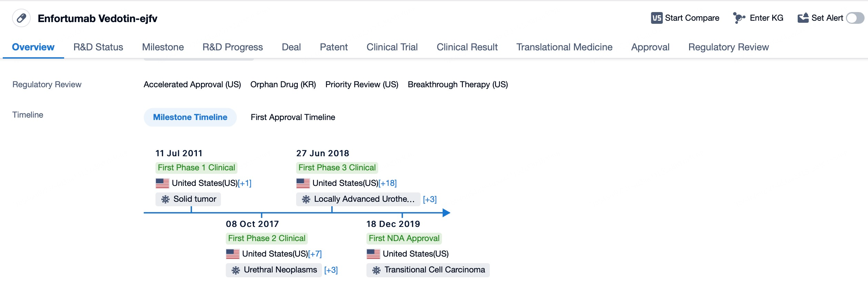Open the Clinical Trial tab
This screenshot has height=289, width=868.
(x=392, y=47)
